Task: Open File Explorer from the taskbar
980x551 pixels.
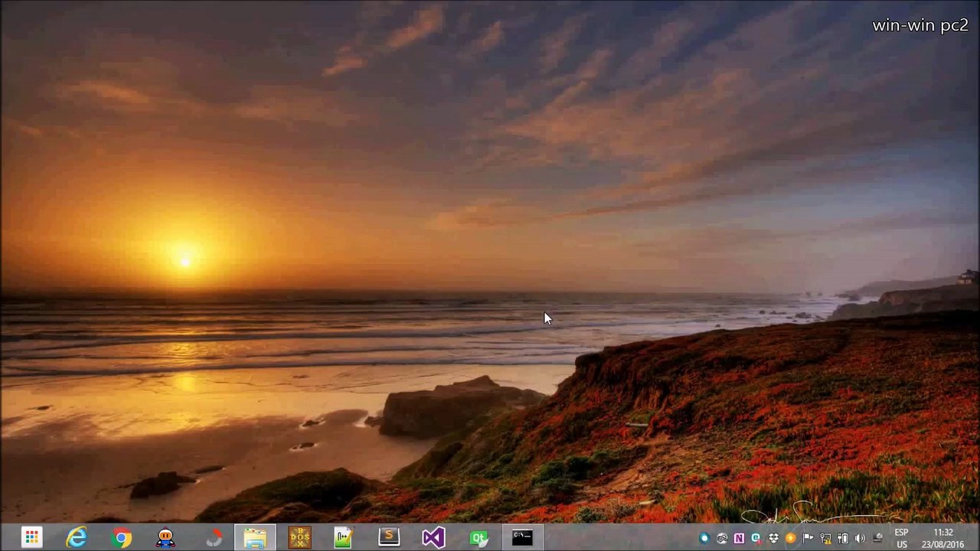Action: pos(255,538)
